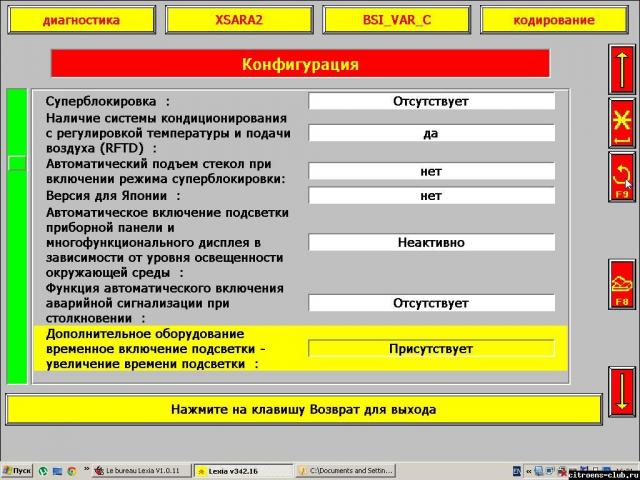Open the Пуск start button
640x480 pixels.
(16, 471)
